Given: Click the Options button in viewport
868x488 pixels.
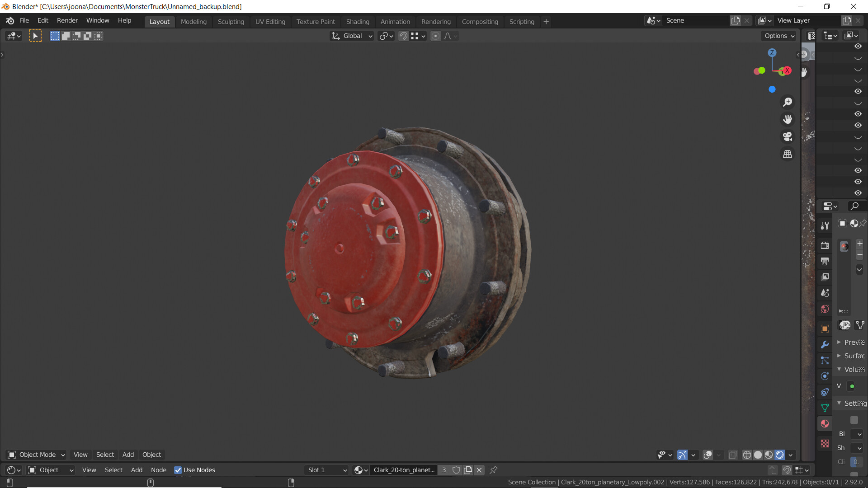Looking at the screenshot, I should pyautogui.click(x=779, y=36).
